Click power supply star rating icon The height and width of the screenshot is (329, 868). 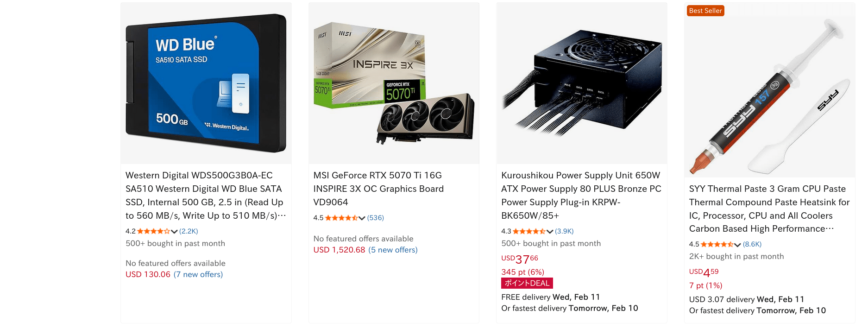point(529,231)
